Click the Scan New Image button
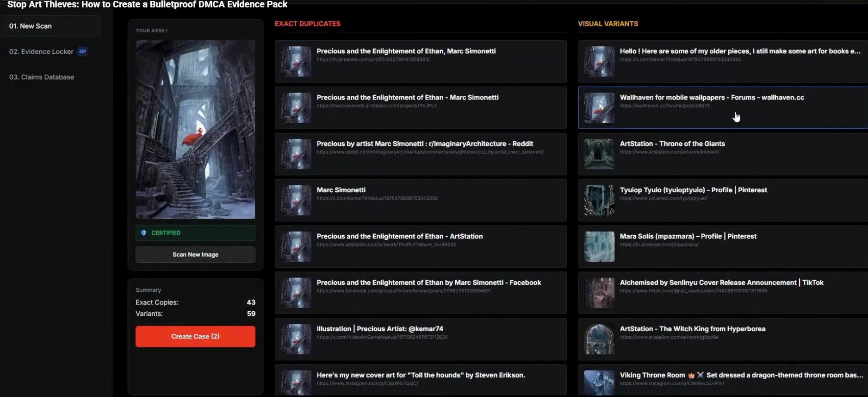The image size is (868, 397). (x=195, y=254)
